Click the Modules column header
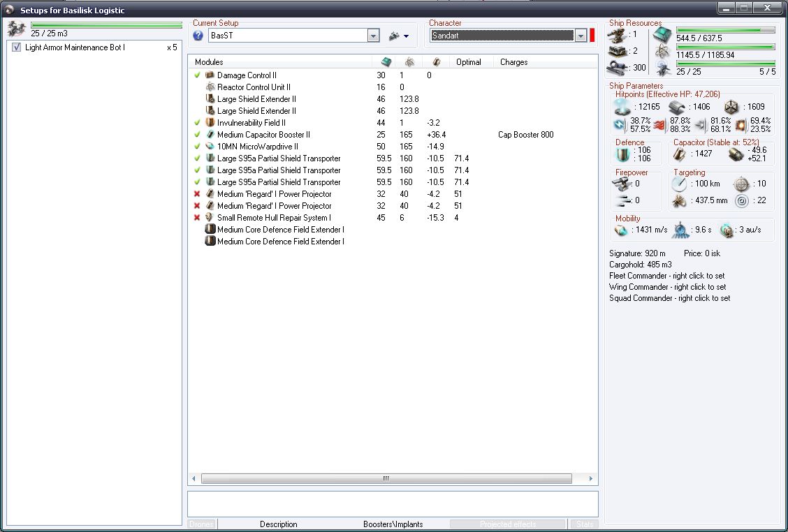The height and width of the screenshot is (532, 788). (x=280, y=62)
